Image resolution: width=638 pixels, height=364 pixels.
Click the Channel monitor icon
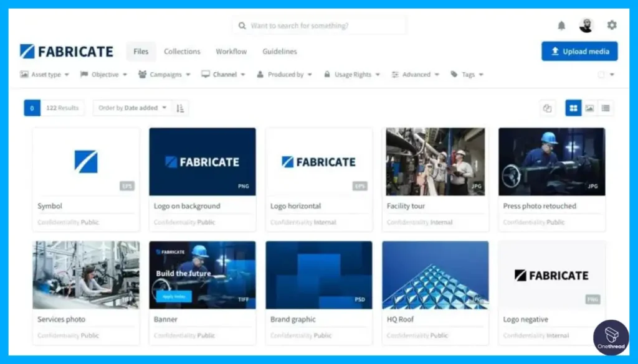pos(206,74)
